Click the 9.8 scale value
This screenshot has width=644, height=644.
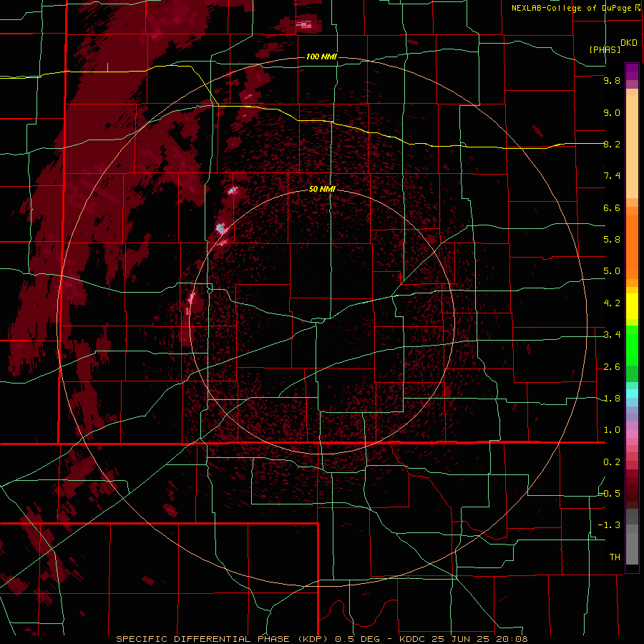612,80
